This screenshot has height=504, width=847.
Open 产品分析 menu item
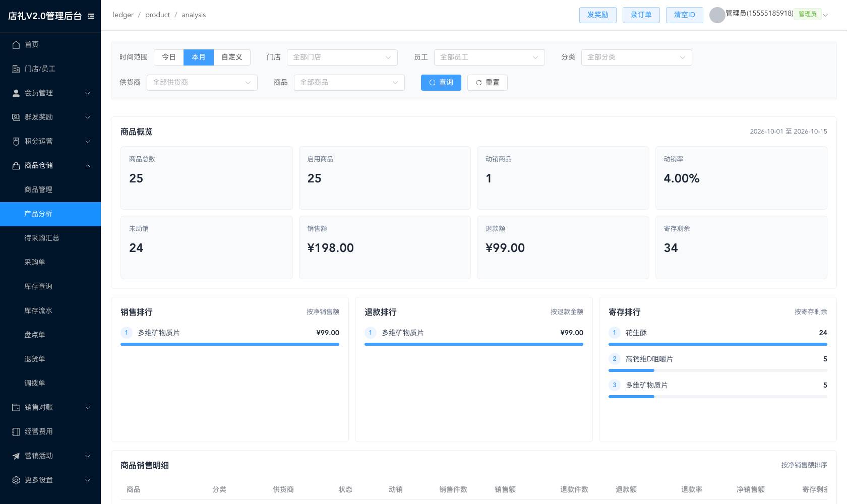point(50,214)
